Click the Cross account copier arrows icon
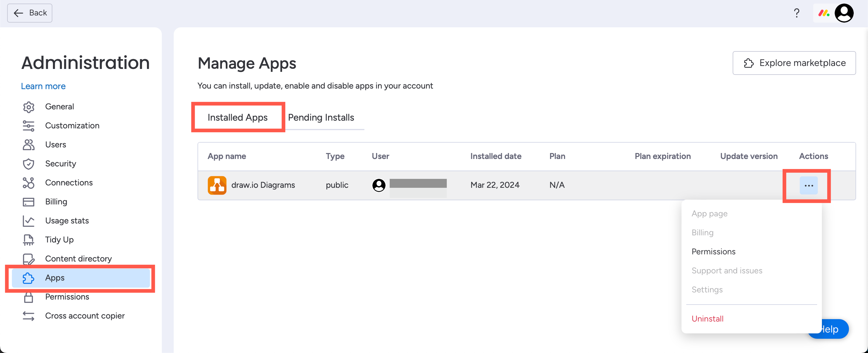This screenshot has width=868, height=353. (29, 316)
